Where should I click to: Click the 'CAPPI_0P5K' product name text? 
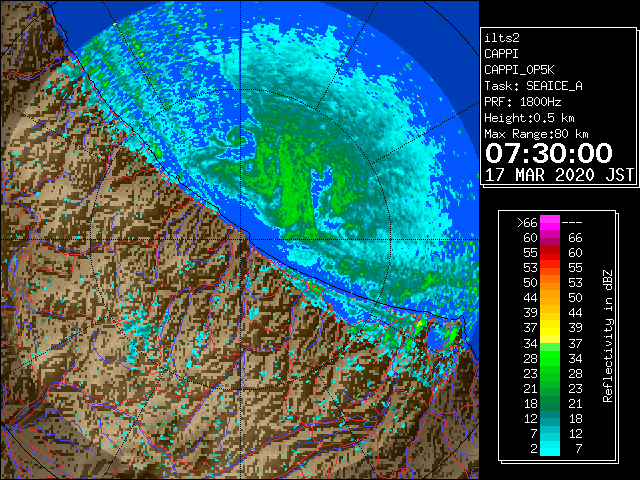pos(519,70)
